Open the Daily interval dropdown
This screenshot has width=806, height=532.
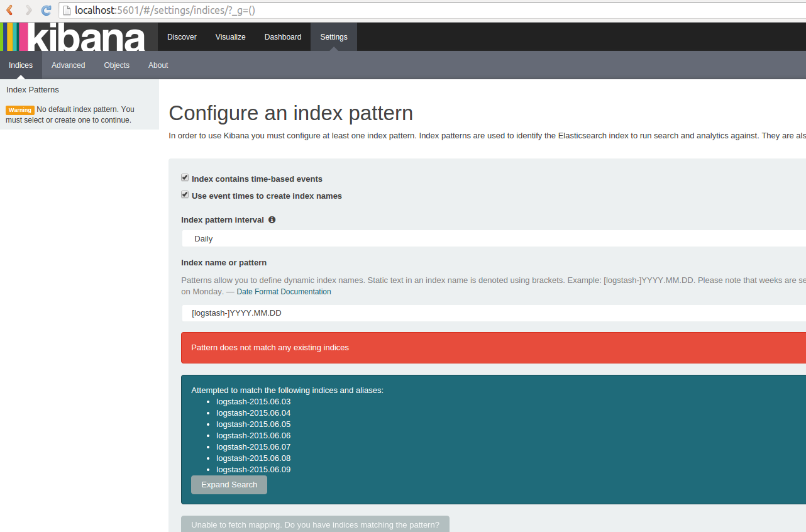(x=494, y=238)
